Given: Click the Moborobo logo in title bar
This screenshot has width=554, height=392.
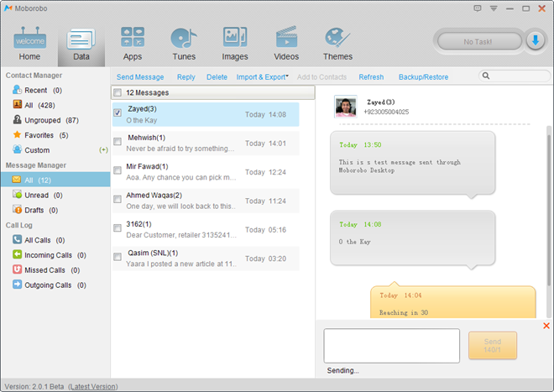Looking at the screenshot, I should click(8, 8).
